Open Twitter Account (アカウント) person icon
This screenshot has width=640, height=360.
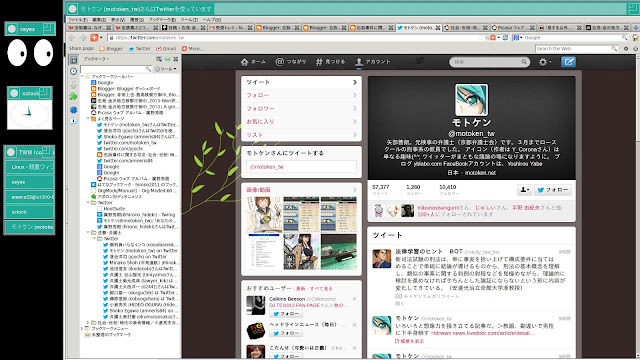tap(359, 62)
